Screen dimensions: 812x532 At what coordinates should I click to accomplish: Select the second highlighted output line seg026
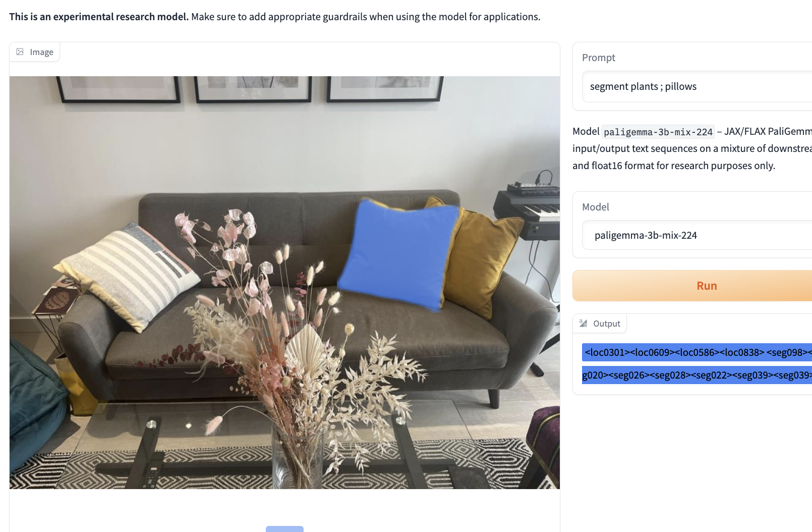[x=697, y=375]
